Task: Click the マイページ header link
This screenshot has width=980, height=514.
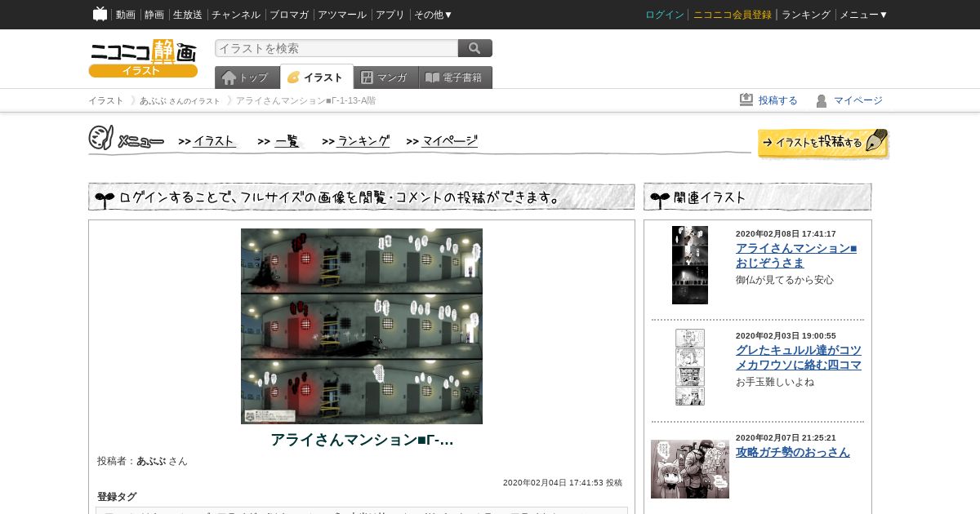Action: pos(858,100)
